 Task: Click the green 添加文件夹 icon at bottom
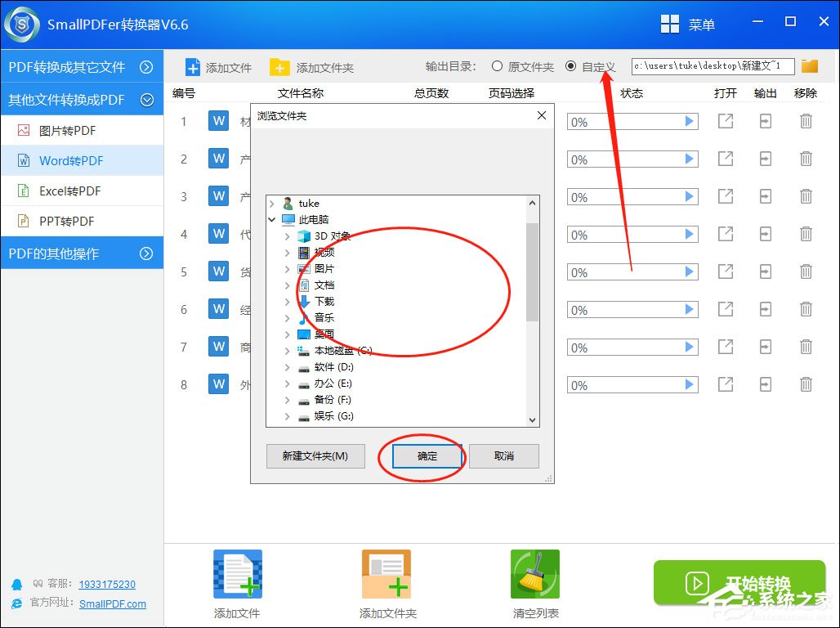coord(386,573)
